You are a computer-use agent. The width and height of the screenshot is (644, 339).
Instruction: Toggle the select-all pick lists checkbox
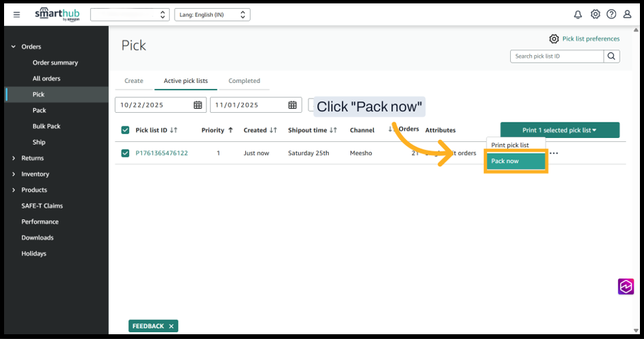point(125,130)
